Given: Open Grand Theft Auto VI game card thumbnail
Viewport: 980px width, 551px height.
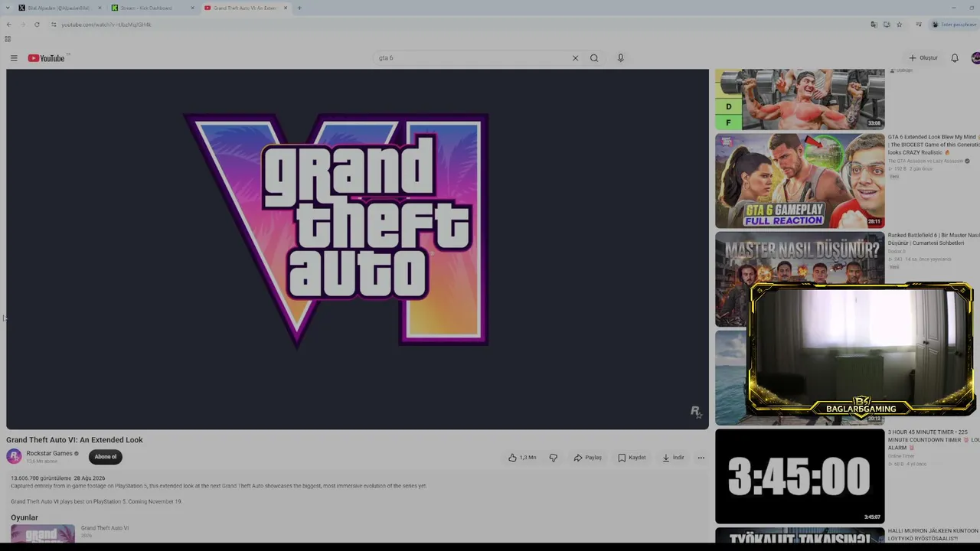Looking at the screenshot, I should click(x=43, y=533).
